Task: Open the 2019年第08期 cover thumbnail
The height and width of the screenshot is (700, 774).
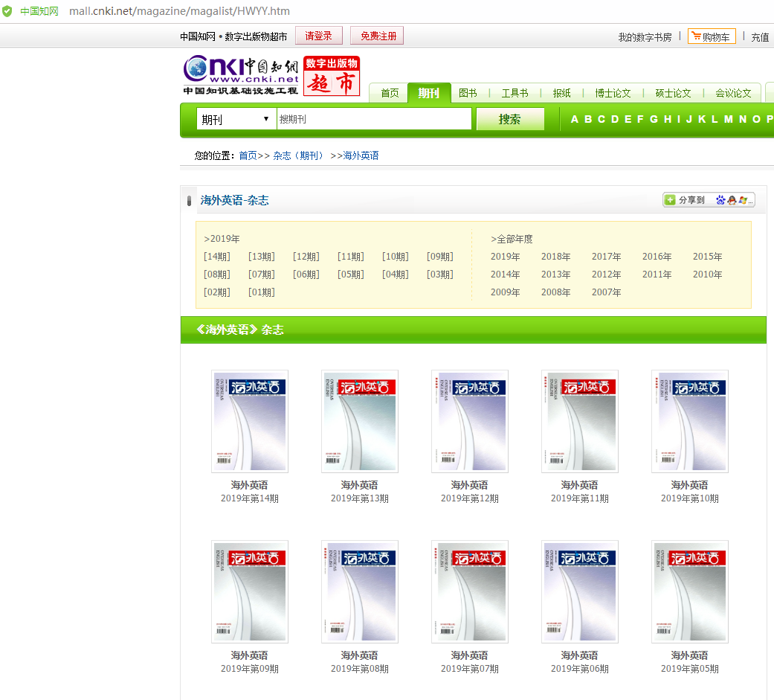Action: click(360, 592)
